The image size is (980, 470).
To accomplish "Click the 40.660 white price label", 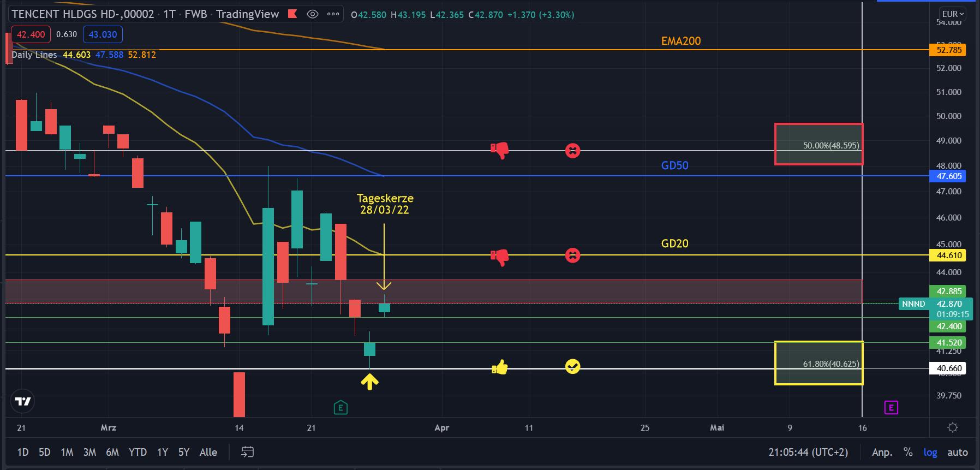I will (x=947, y=368).
